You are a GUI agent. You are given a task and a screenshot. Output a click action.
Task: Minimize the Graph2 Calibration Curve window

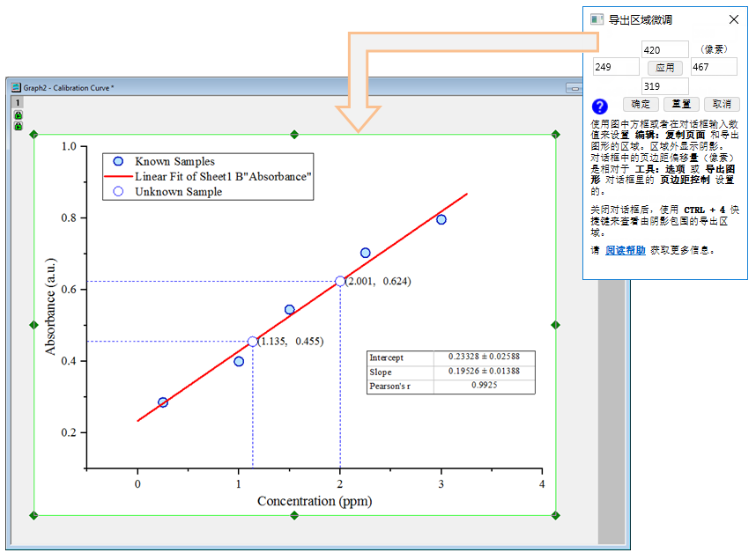pyautogui.click(x=574, y=88)
